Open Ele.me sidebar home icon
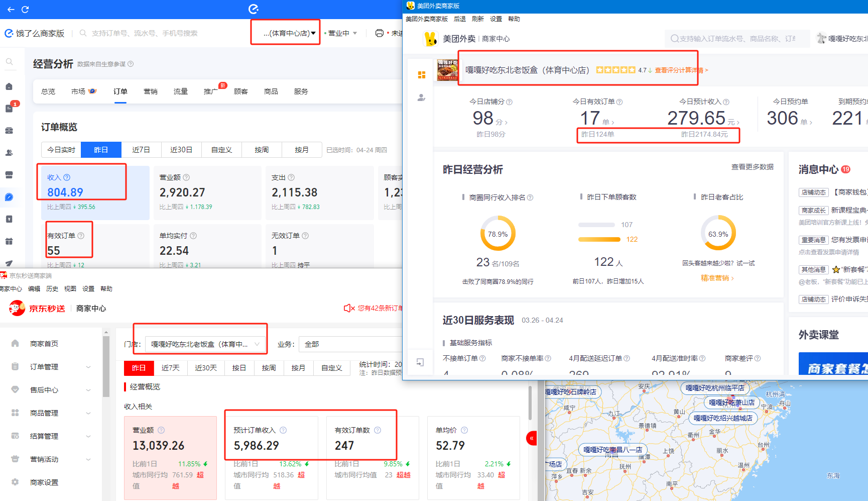 (x=9, y=86)
